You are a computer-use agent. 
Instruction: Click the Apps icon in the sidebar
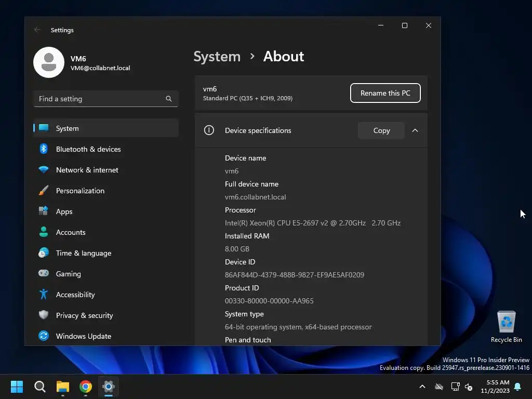tap(44, 211)
